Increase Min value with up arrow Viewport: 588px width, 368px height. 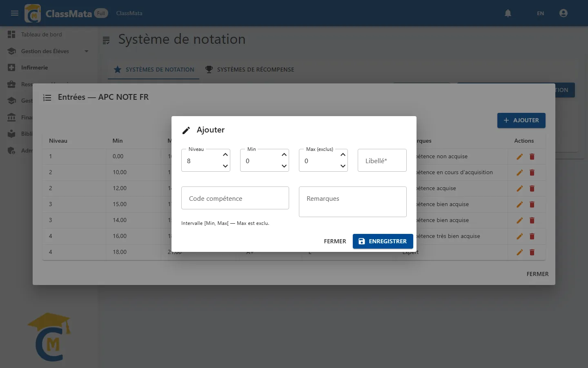(x=284, y=155)
